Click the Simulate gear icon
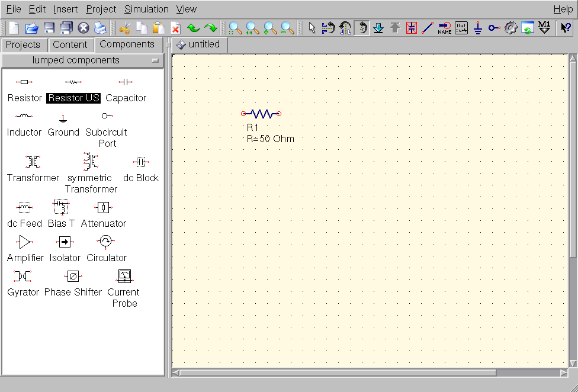This screenshot has width=578, height=392. [x=510, y=28]
